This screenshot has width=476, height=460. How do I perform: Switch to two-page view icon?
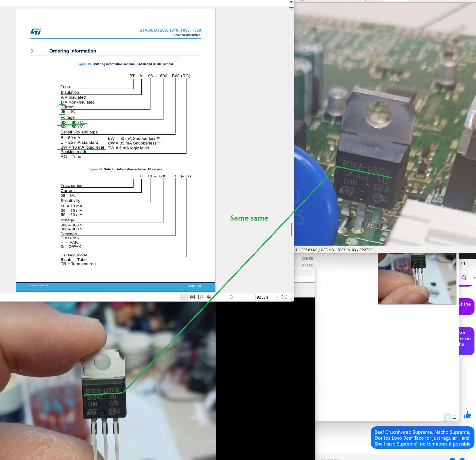coord(200,297)
